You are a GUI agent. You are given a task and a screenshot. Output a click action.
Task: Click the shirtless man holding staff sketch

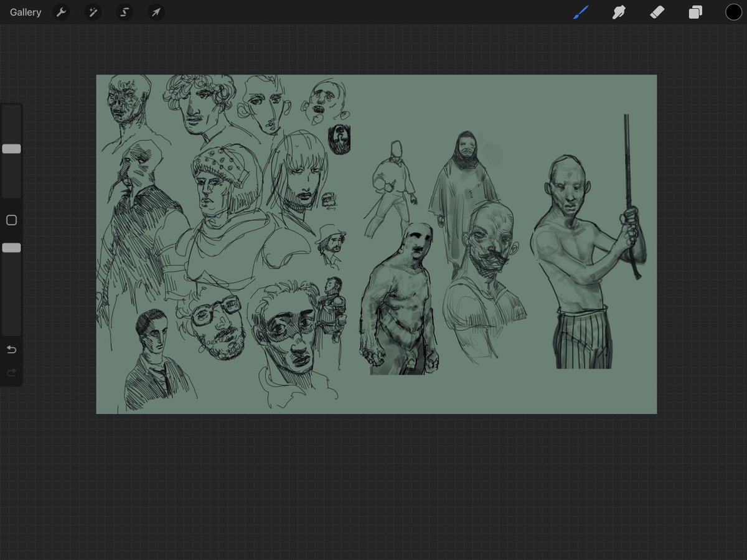pyautogui.click(x=588, y=243)
